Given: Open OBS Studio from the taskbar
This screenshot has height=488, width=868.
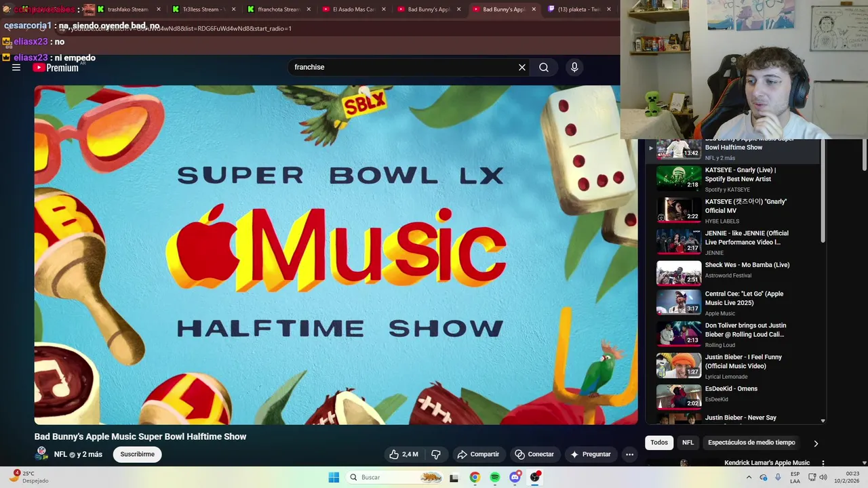Looking at the screenshot, I should point(535,477).
